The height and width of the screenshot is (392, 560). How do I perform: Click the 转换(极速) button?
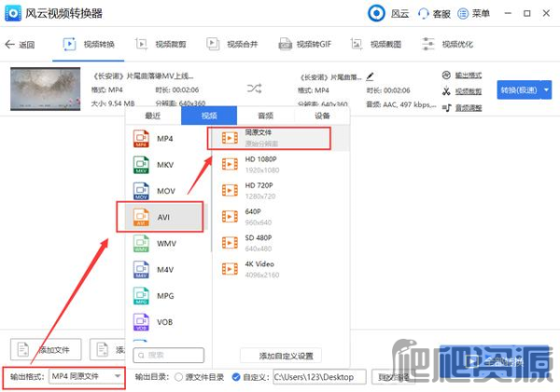pyautogui.click(x=519, y=90)
